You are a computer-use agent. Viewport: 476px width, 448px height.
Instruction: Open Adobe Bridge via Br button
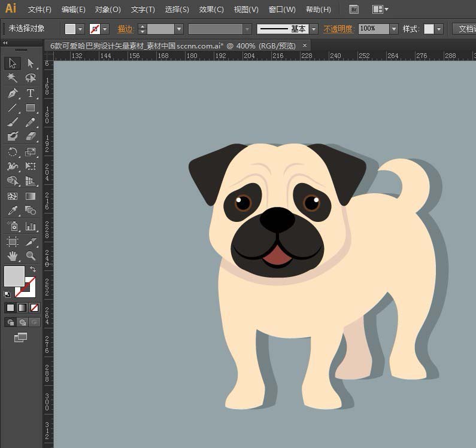[x=354, y=10]
